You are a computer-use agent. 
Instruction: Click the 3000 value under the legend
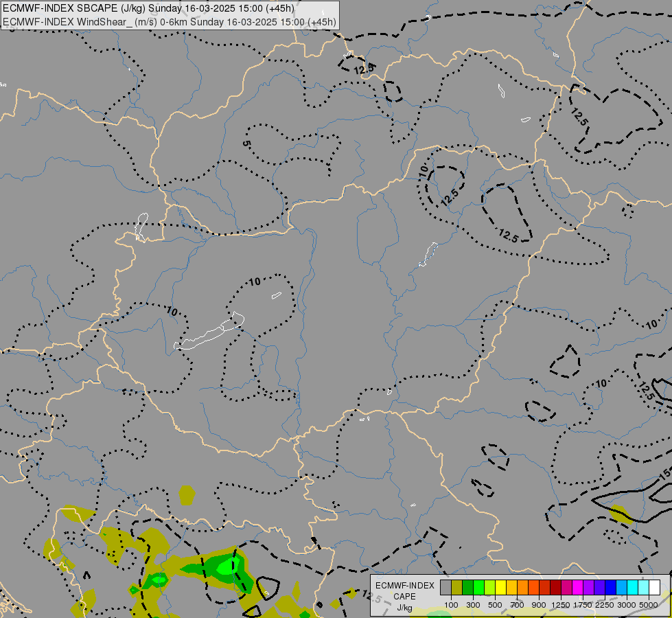[627, 605]
